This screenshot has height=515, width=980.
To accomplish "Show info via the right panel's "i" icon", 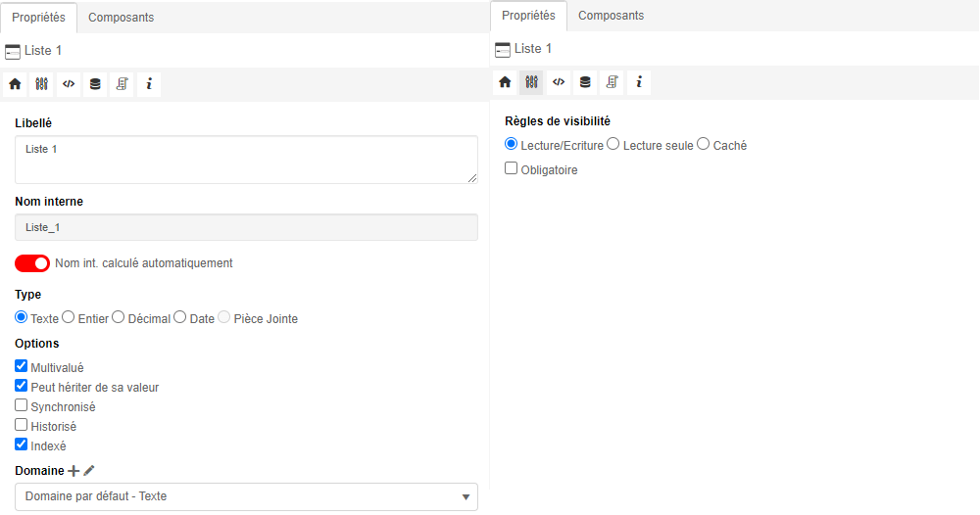I will [x=639, y=82].
